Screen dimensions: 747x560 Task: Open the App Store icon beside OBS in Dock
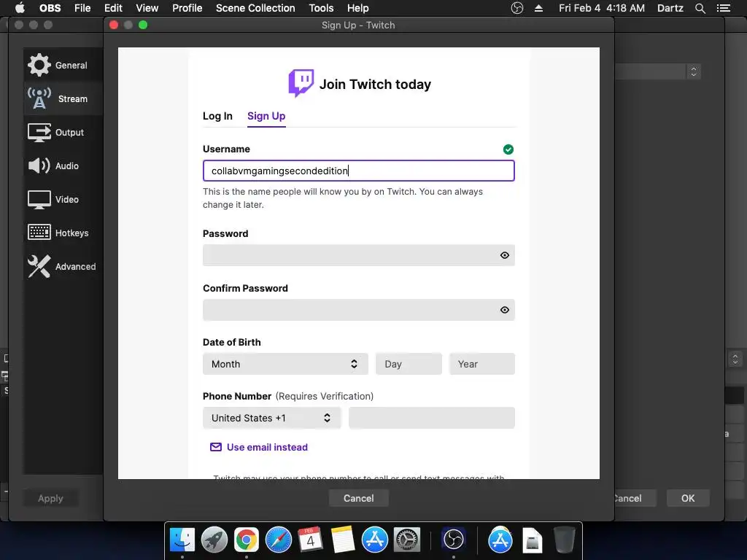(x=500, y=540)
